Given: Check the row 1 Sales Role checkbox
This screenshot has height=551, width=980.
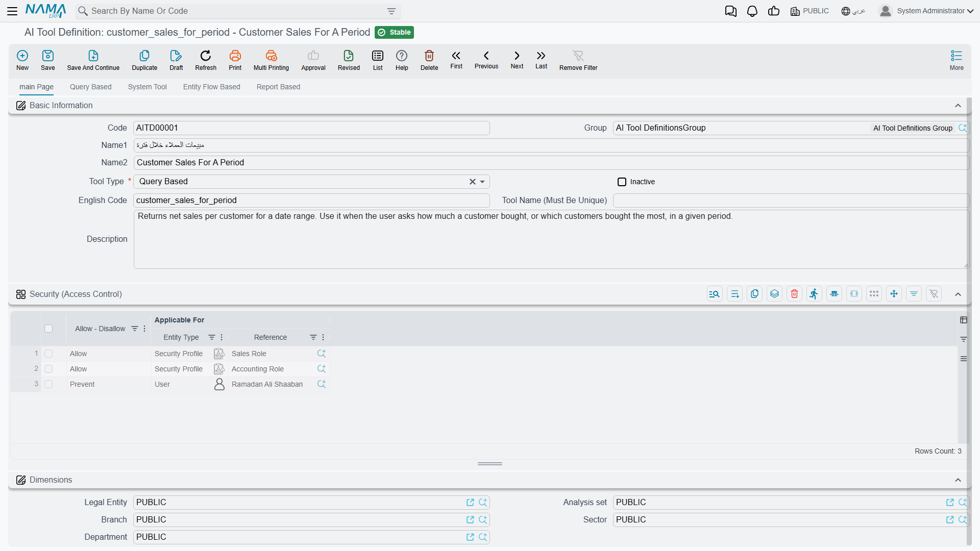Looking at the screenshot, I should coord(48,354).
